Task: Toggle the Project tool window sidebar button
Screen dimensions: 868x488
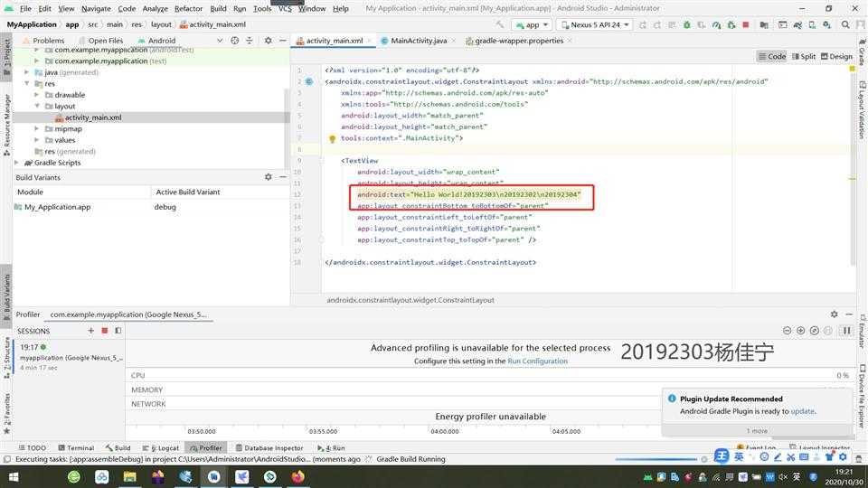Action: (6, 57)
